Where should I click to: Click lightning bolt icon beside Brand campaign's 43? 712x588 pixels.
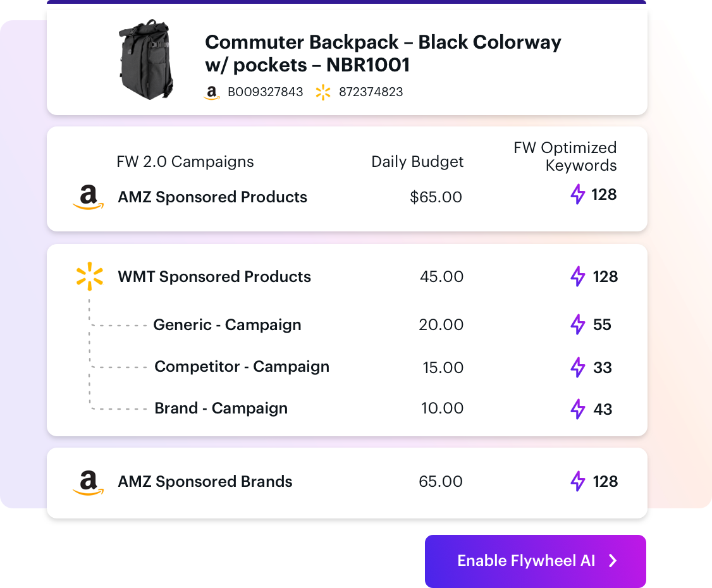point(577,408)
